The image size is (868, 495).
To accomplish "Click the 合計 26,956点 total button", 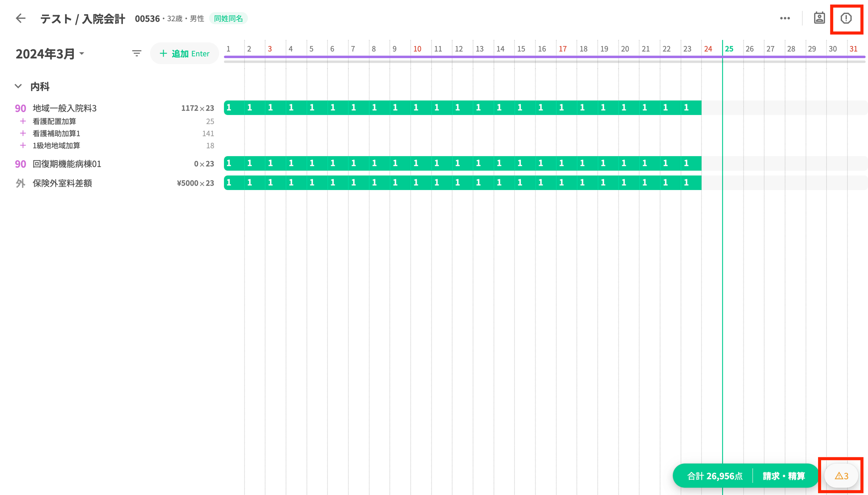I will 715,476.
